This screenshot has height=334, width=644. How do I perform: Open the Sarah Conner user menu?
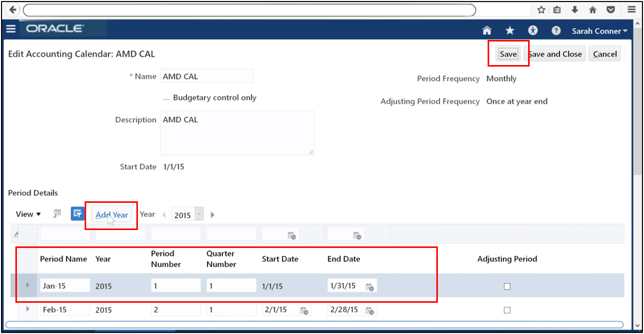point(599,31)
